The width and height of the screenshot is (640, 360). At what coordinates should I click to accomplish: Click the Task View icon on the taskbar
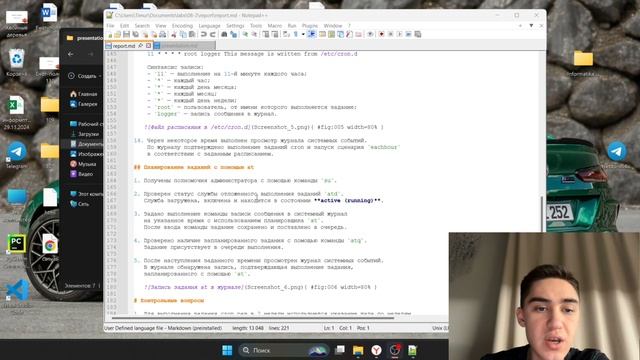pos(340,350)
